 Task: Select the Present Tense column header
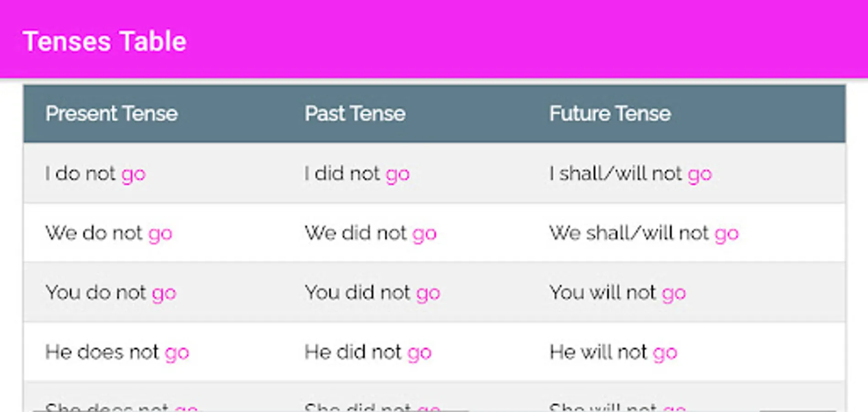click(111, 114)
